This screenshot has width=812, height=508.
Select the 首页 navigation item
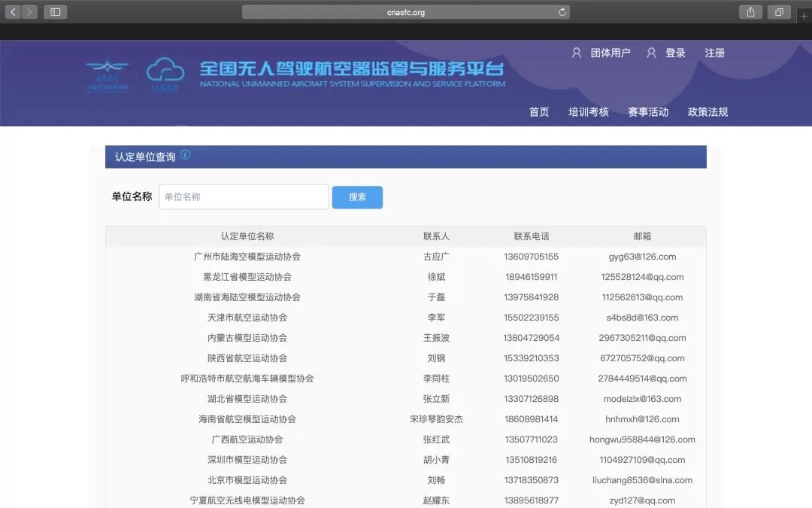click(538, 111)
